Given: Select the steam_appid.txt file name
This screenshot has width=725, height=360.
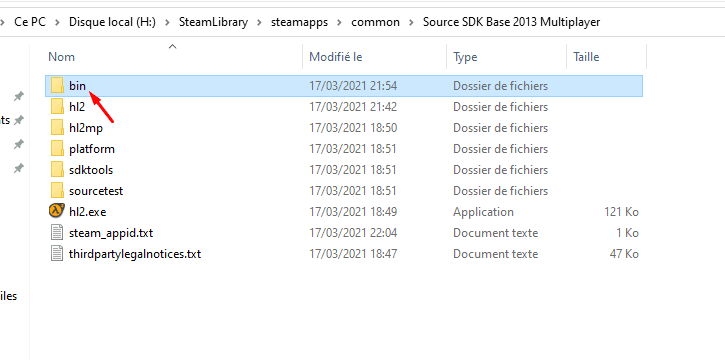Looking at the screenshot, I should coord(111,233).
